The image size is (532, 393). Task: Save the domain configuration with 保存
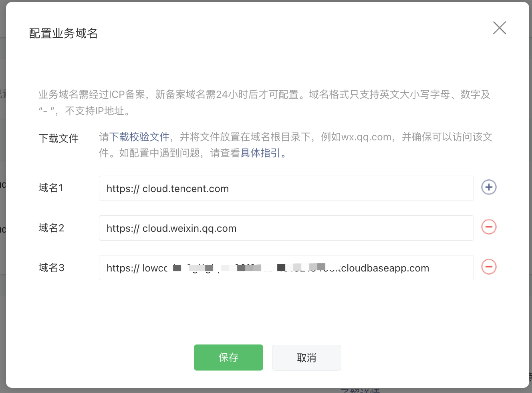pos(228,357)
